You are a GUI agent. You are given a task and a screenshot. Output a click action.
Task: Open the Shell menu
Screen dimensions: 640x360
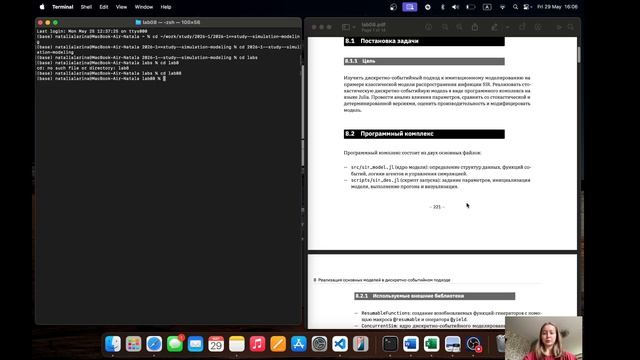click(86, 7)
